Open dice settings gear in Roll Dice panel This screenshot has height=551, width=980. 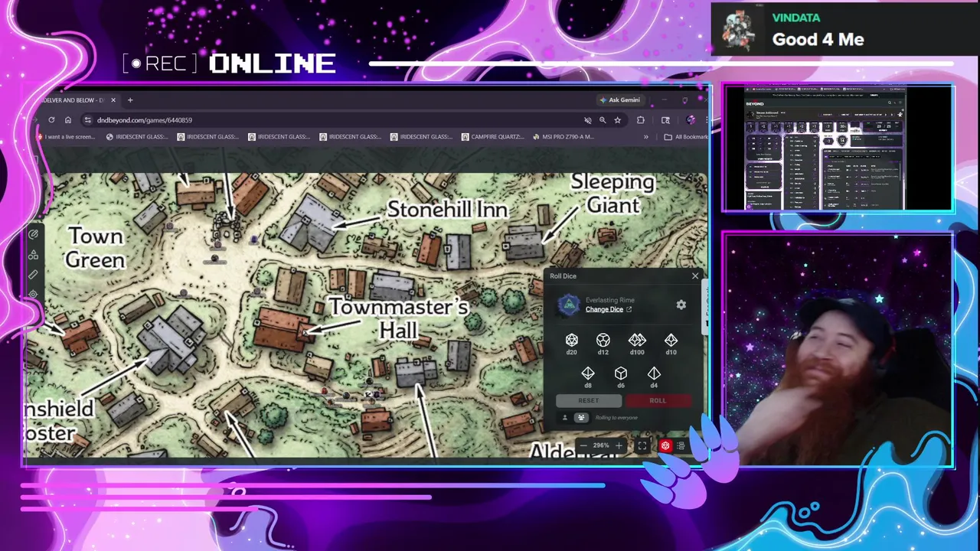click(x=681, y=305)
